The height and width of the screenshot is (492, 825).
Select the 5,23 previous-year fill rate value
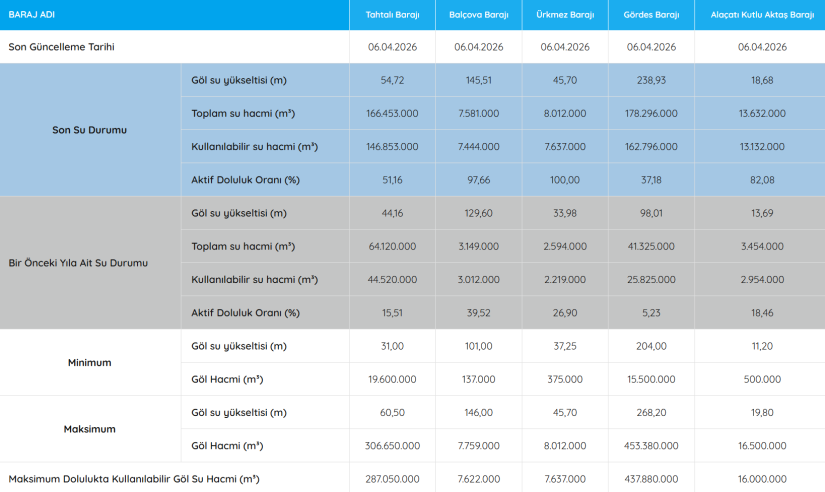(651, 313)
